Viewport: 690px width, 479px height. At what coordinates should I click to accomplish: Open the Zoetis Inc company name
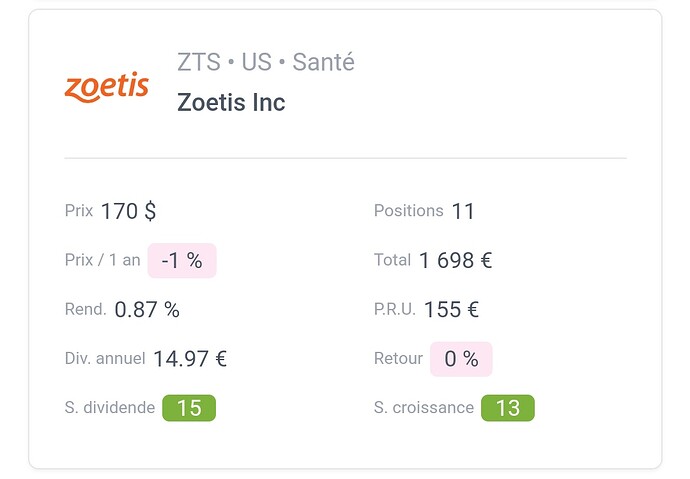click(x=231, y=102)
